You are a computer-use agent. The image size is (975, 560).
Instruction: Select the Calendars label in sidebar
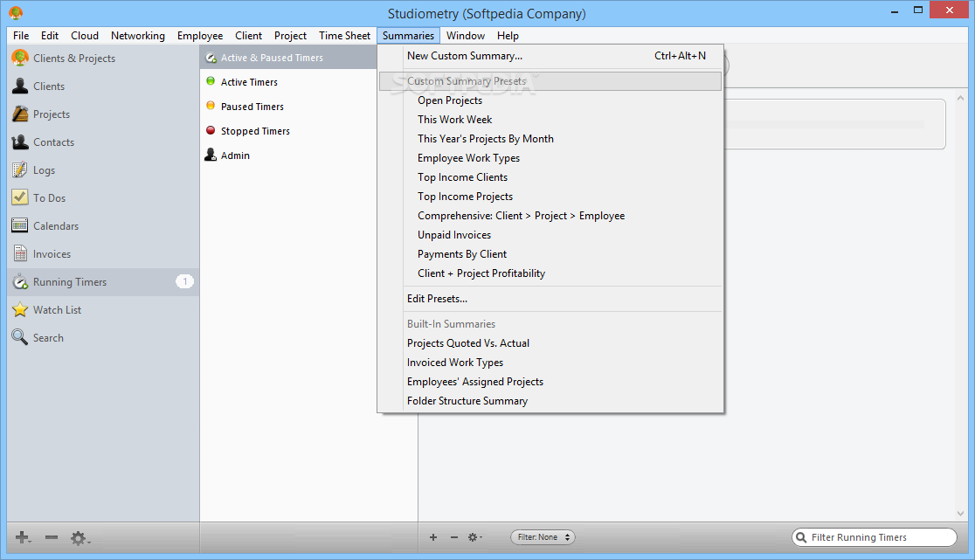pos(56,226)
